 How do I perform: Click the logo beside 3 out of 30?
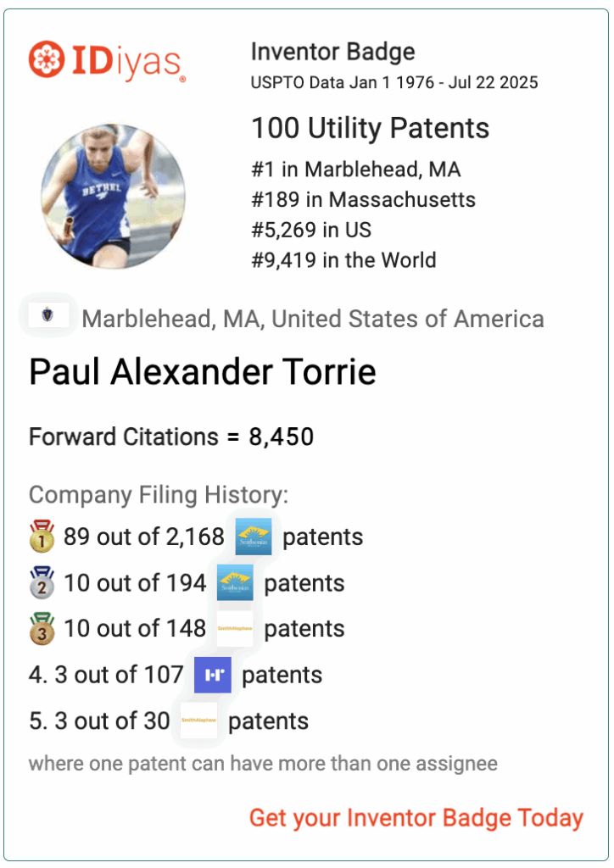coord(198,721)
